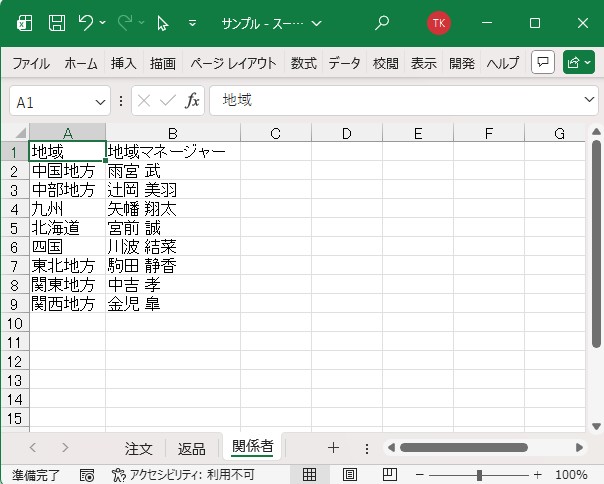Switch to Normal view in status bar
This screenshot has height=484, width=604.
click(x=310, y=474)
